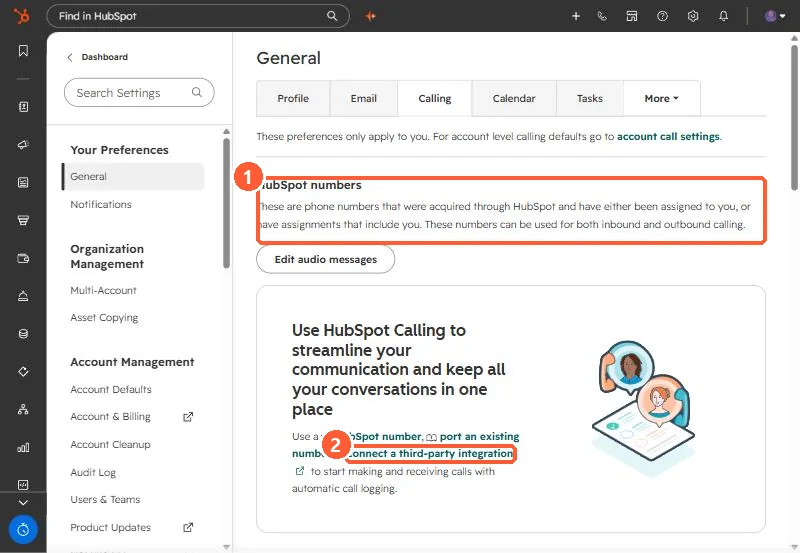Switch to the Profile tab
Image resolution: width=800 pixels, height=553 pixels.
pyautogui.click(x=293, y=98)
